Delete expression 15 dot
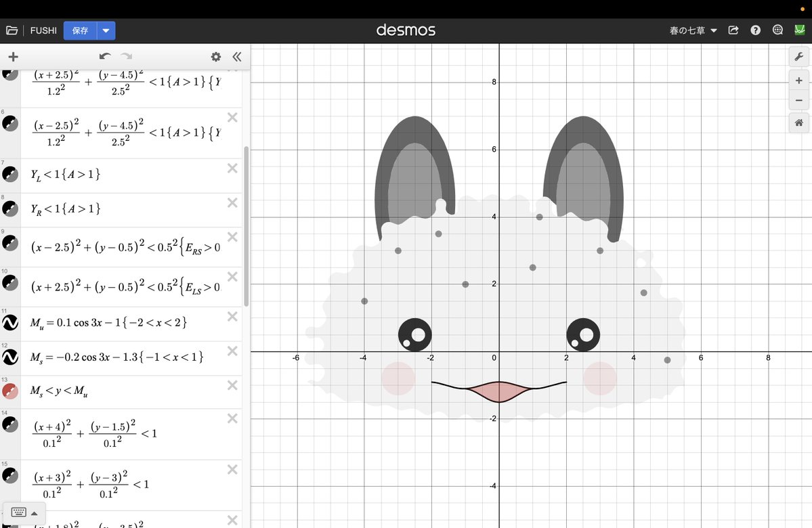The image size is (812, 528). pos(232,470)
